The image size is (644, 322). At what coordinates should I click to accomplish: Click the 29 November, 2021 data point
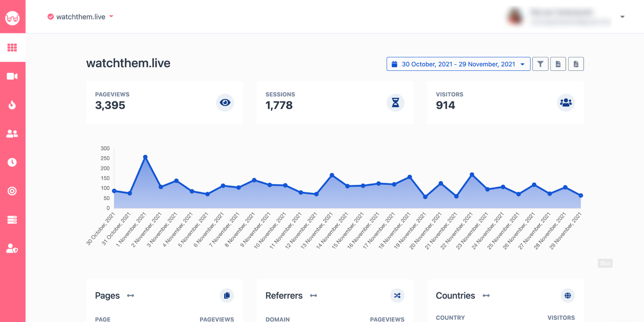581,196
